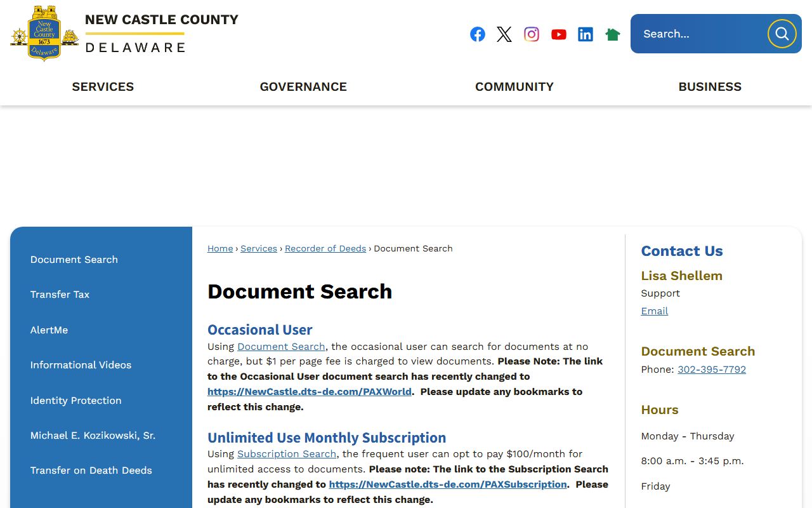Click the NEW CASTLE COUNTY DELAWARE title
Viewport: 812px width, 508px height.
162,33
